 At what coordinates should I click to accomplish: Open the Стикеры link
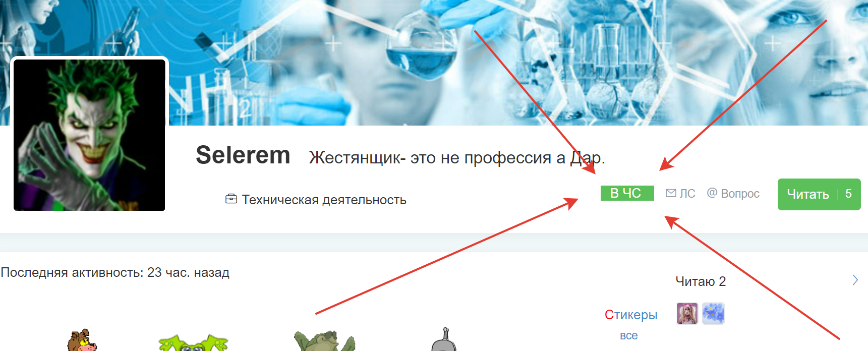631,315
